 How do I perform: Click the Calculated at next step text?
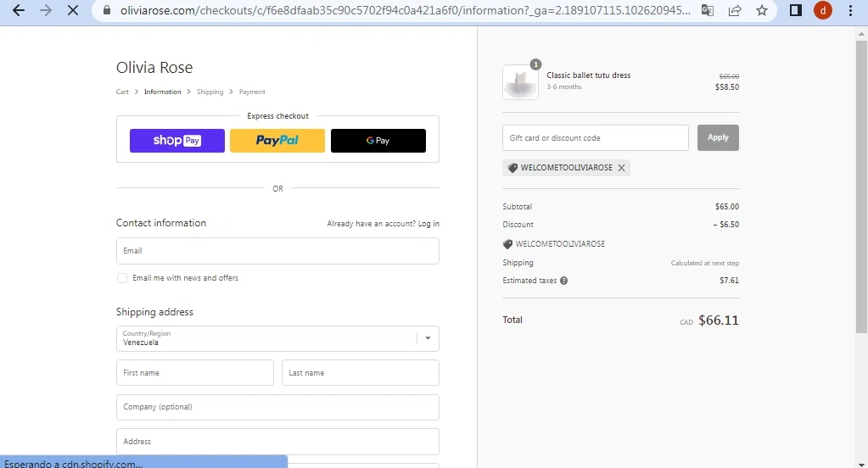pos(705,264)
